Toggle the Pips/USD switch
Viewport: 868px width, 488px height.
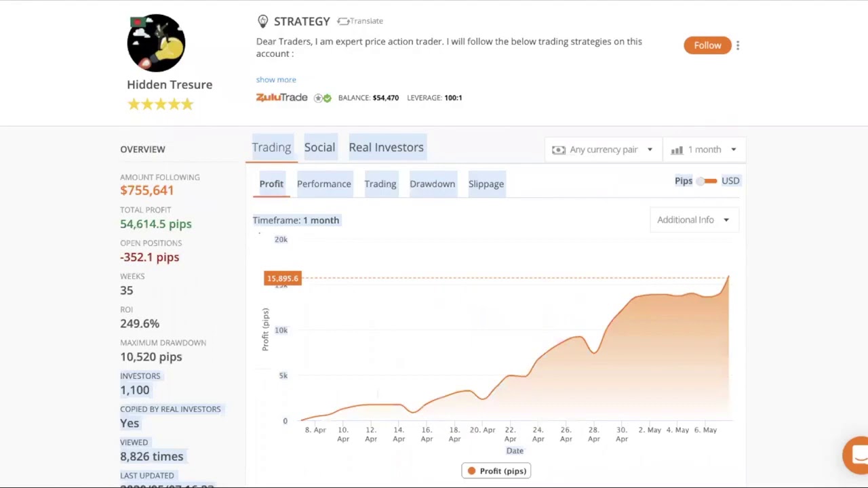pyautogui.click(x=707, y=181)
